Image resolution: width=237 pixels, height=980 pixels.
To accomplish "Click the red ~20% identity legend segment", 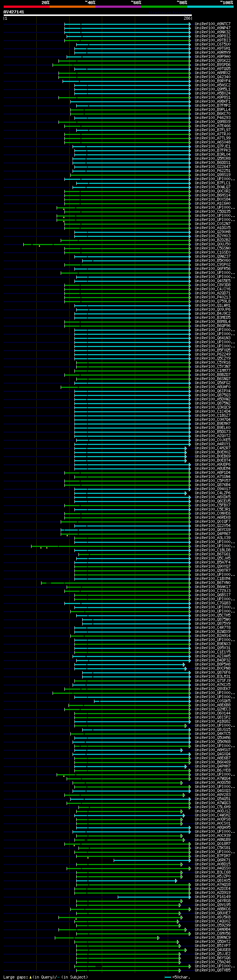I will tap(27, 6).
